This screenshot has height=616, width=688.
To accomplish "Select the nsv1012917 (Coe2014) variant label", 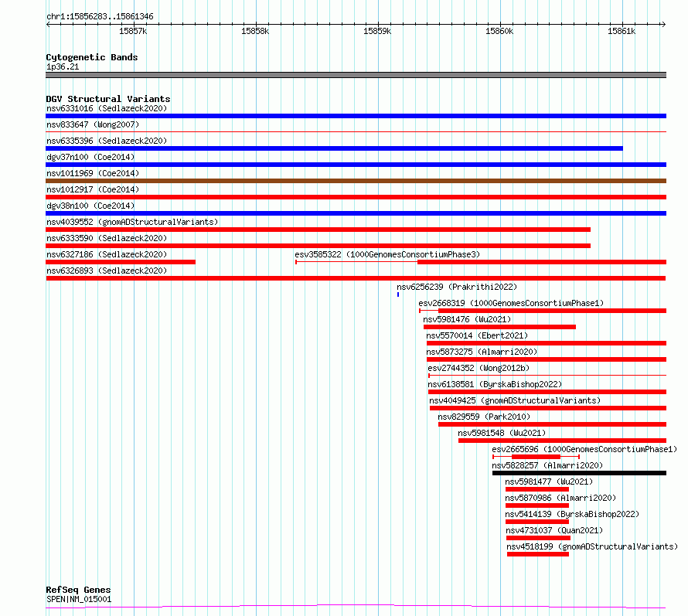I will [93, 189].
